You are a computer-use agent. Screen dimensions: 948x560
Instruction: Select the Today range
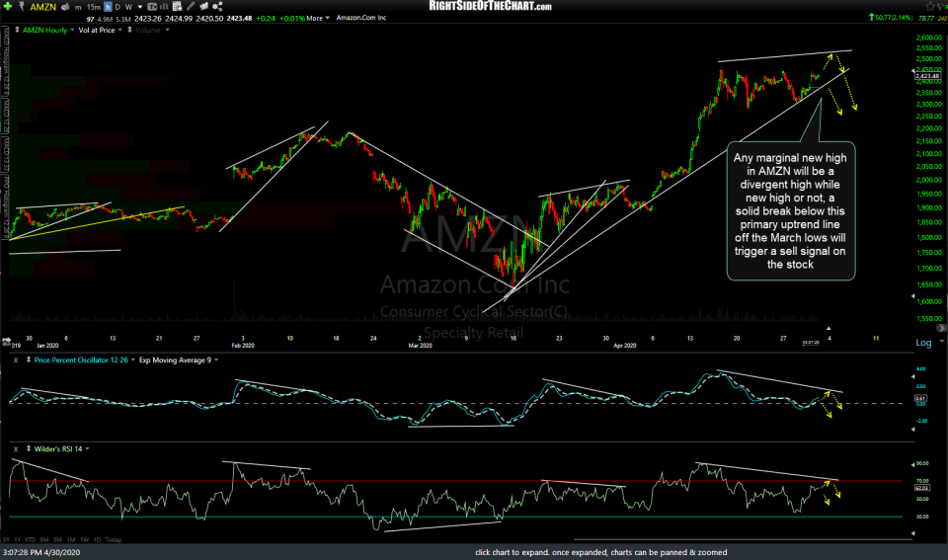coord(113,539)
